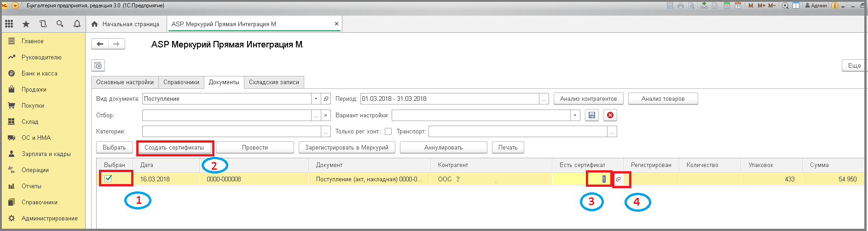
Task: Open the calculator icon in top toolbar
Action: coord(727,6)
